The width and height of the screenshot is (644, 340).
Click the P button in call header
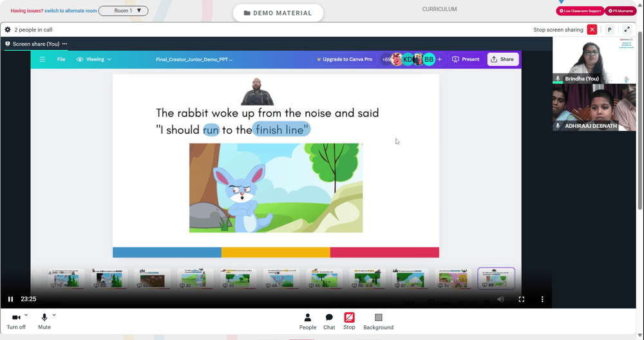[609, 30]
